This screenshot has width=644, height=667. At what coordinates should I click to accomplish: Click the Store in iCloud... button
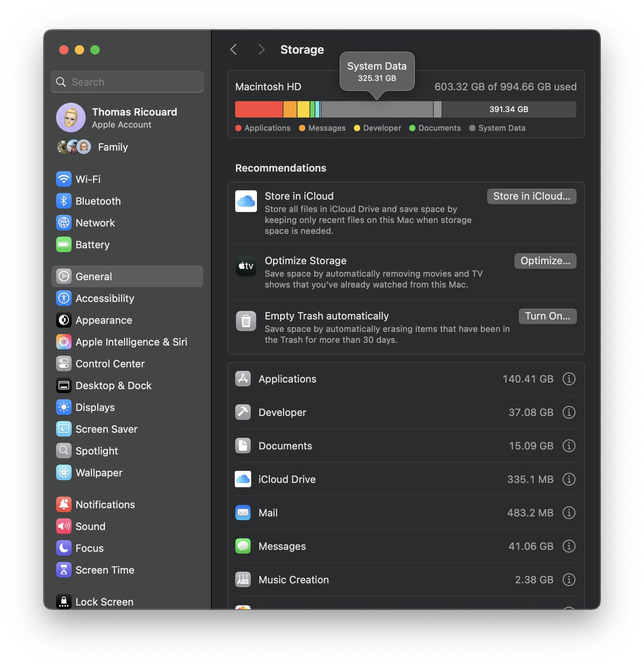[x=532, y=196]
